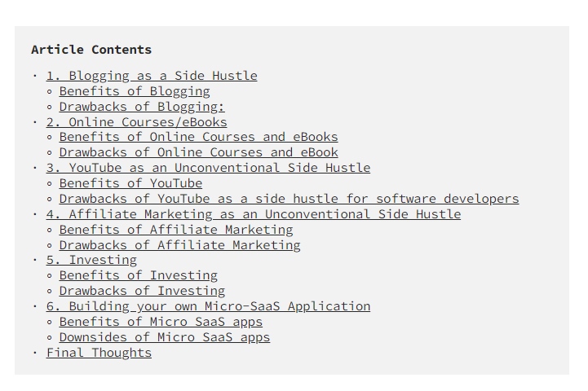Navigate to Downsides of Micro SaaS apps
The width and height of the screenshot is (588, 391).
[x=164, y=337]
